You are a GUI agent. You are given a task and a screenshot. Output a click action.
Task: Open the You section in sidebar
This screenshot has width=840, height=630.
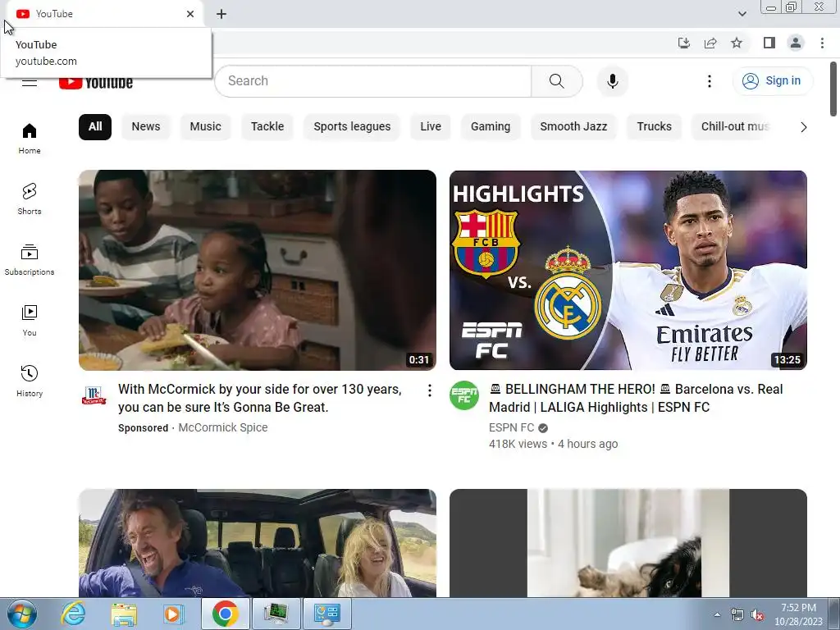30,321
